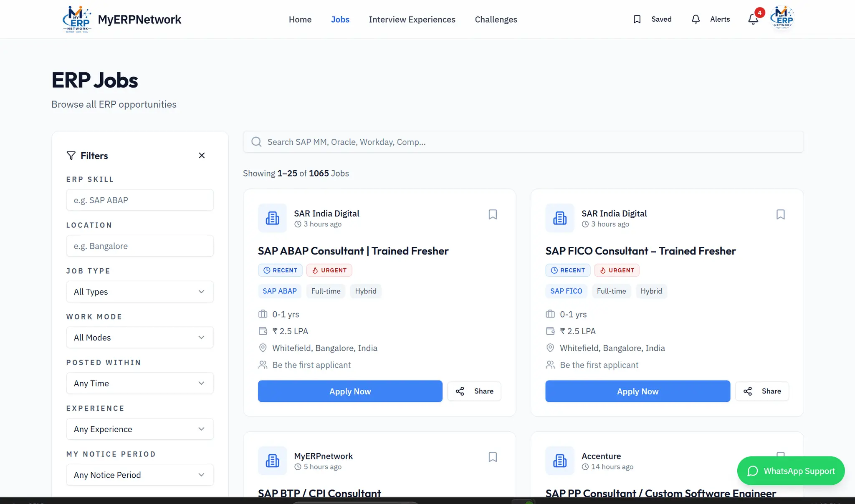
Task: Open the notification bell with badge 4
Action: (x=754, y=18)
